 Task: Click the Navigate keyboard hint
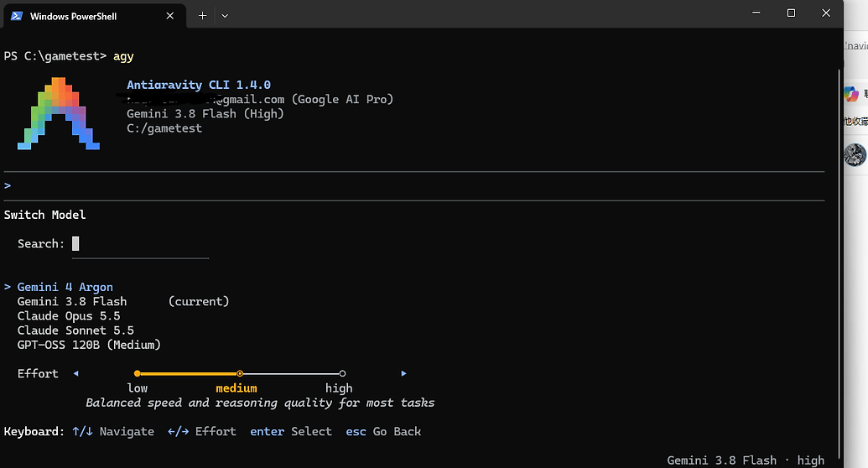(113, 431)
